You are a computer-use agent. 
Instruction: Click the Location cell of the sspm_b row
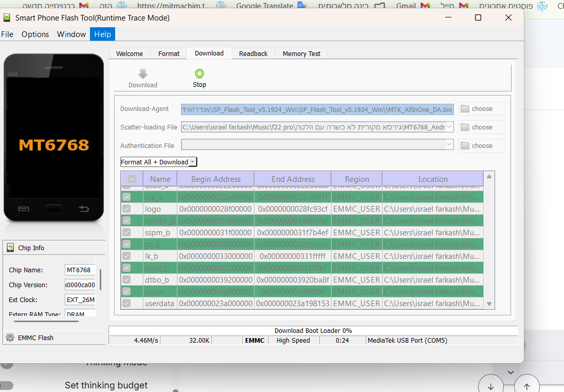click(x=432, y=232)
